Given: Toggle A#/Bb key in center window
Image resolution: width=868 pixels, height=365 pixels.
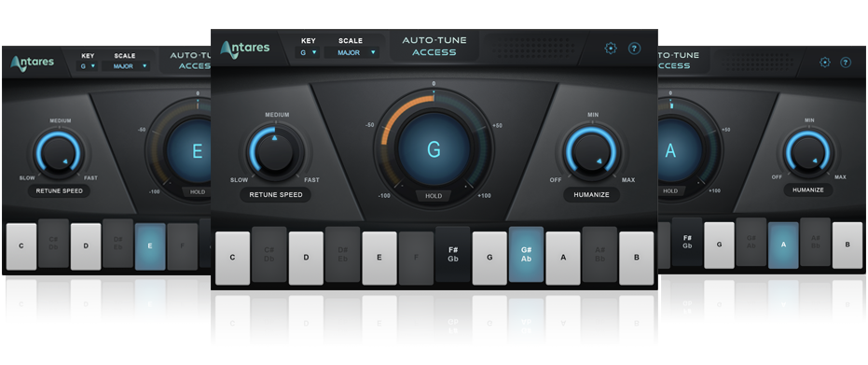Looking at the screenshot, I should tap(599, 254).
